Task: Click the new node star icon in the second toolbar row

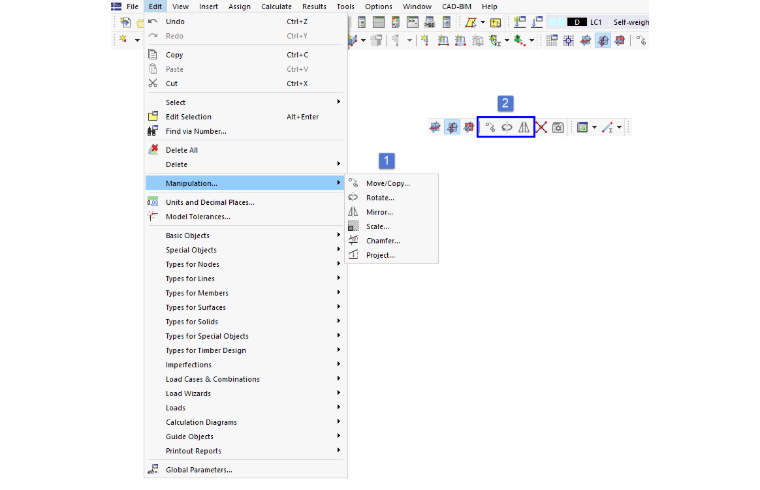Action: pyautogui.click(x=425, y=40)
